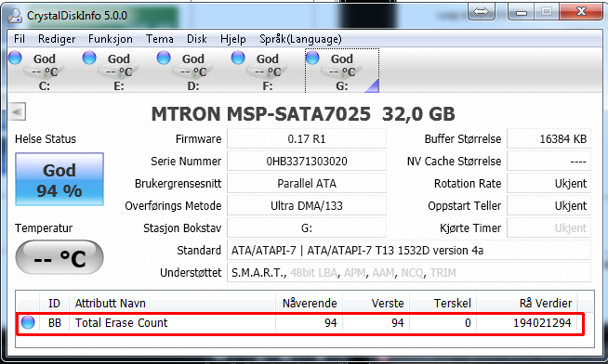Click the Rå Verdier column header
The height and width of the screenshot is (364, 608).
click(x=527, y=303)
